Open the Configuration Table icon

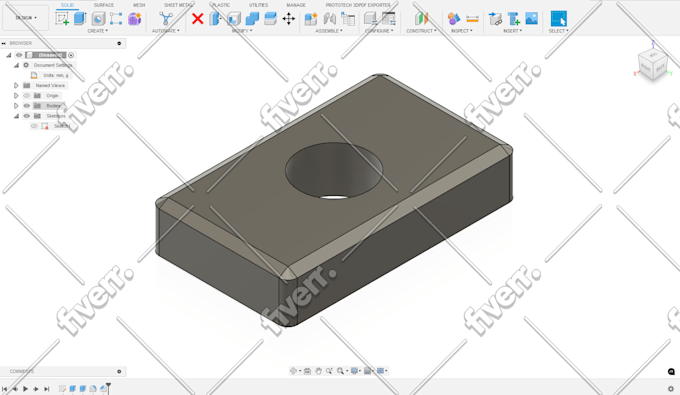(389, 19)
